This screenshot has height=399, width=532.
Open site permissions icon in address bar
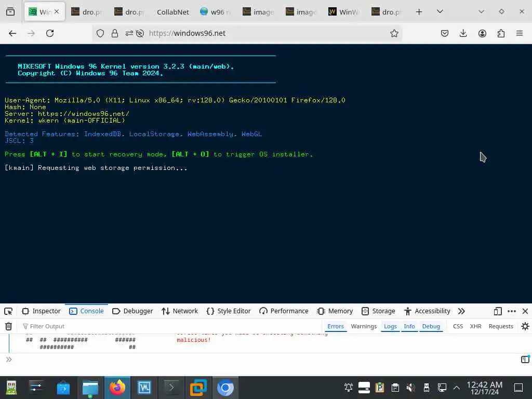click(129, 33)
